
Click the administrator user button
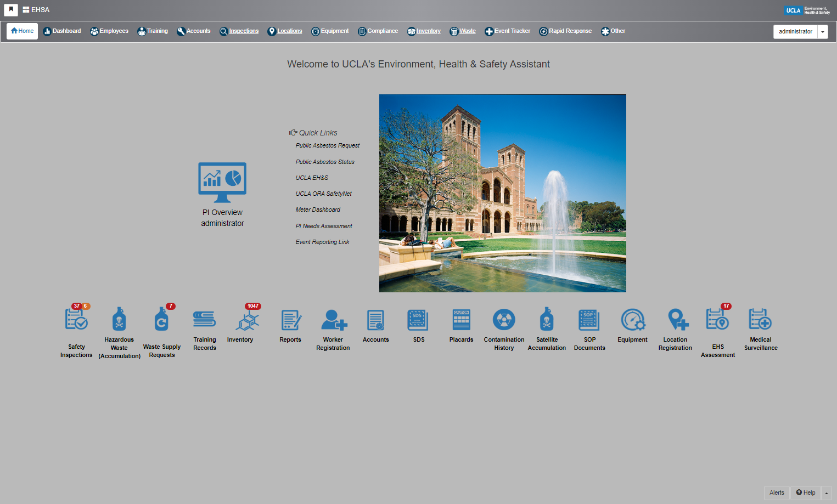[x=795, y=32]
